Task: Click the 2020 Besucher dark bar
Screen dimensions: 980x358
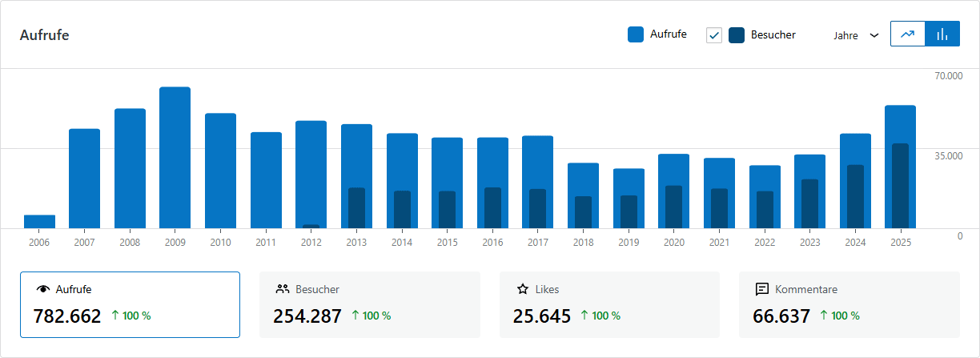Action: (x=674, y=207)
